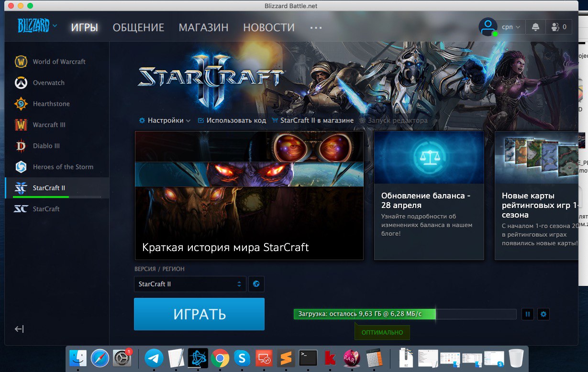Select Heroes of the Storm
The width and height of the screenshot is (588, 372).
point(57,167)
